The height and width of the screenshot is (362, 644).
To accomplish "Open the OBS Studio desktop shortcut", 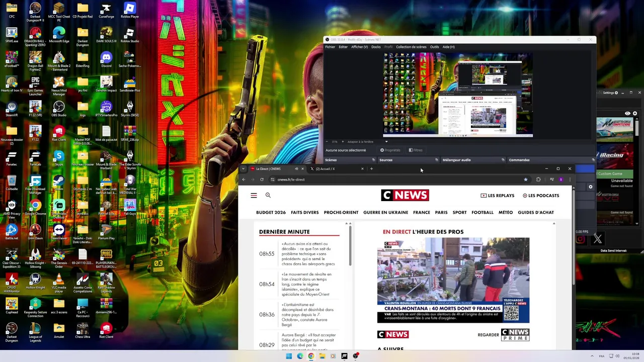I will point(59,109).
